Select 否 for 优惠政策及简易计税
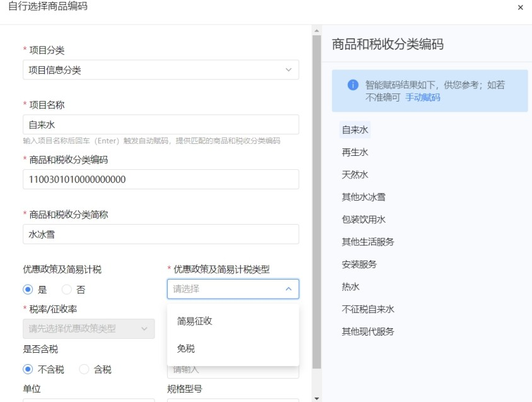532x402 pixels. [67, 290]
